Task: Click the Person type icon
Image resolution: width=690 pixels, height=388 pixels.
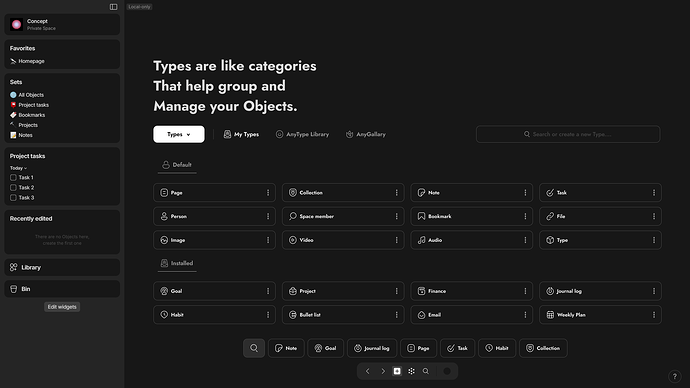Action: [164, 216]
